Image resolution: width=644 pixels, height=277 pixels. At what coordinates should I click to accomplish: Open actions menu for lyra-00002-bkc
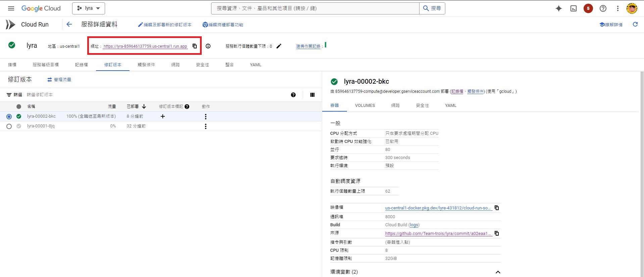[206, 116]
